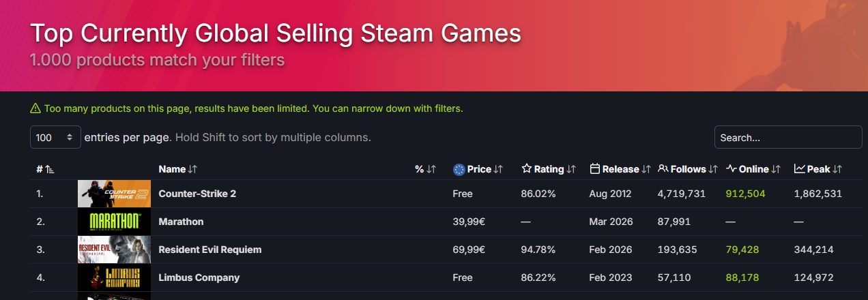Open the entries per page dropdown

point(55,137)
